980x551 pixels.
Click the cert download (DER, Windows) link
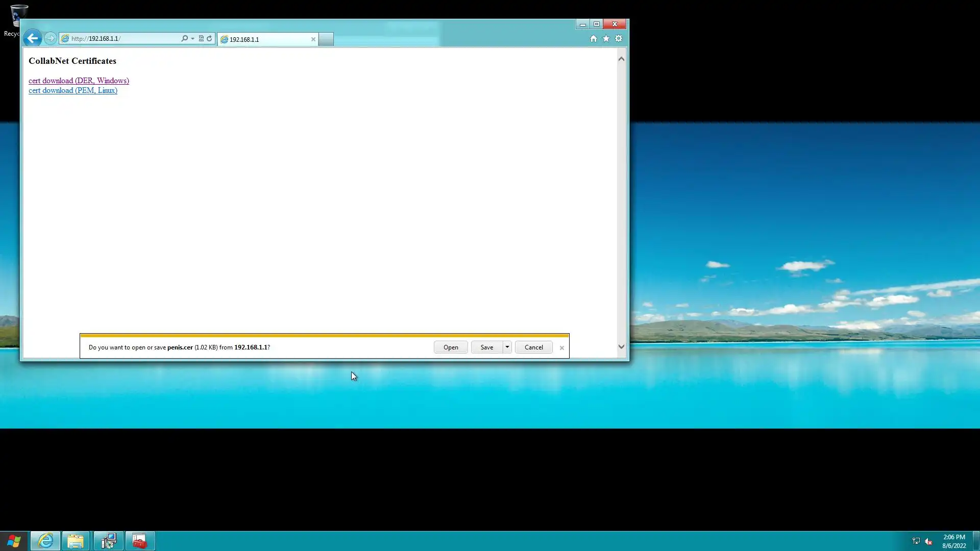79,81
